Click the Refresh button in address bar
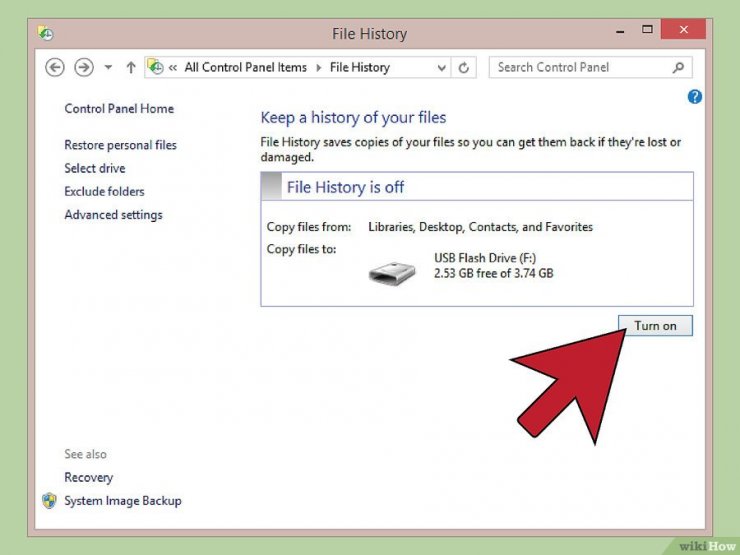The height and width of the screenshot is (555, 740). coord(464,68)
